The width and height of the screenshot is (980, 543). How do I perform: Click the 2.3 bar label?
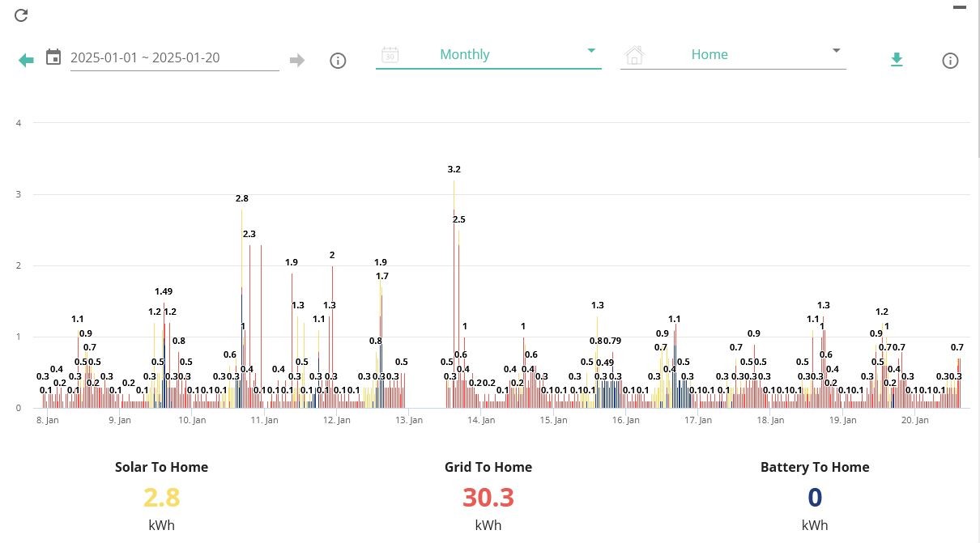pyautogui.click(x=249, y=234)
